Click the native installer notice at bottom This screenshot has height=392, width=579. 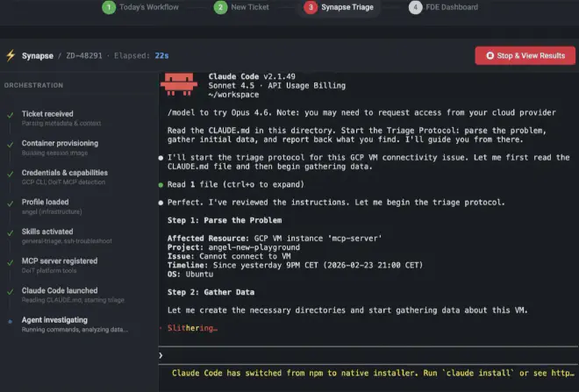pyautogui.click(x=373, y=374)
